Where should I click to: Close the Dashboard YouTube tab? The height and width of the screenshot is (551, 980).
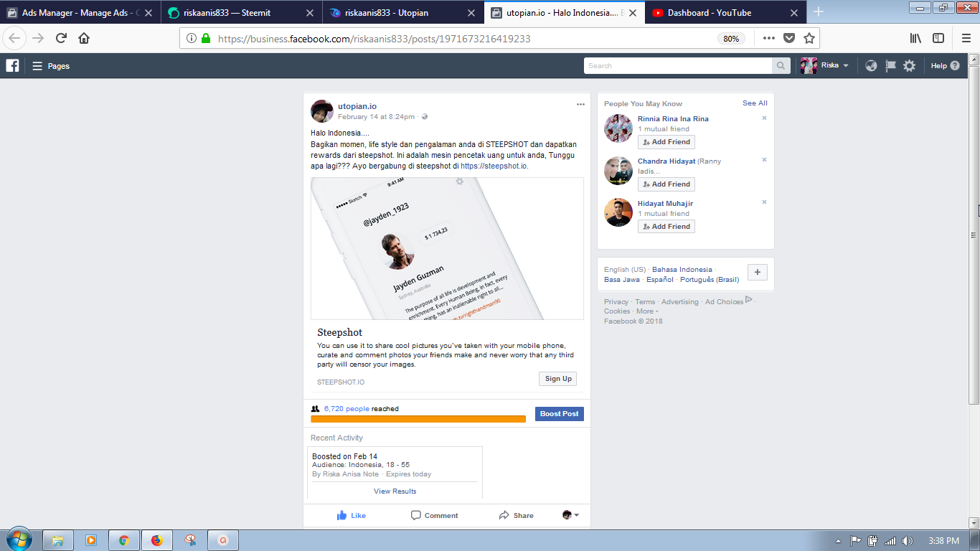tap(793, 12)
